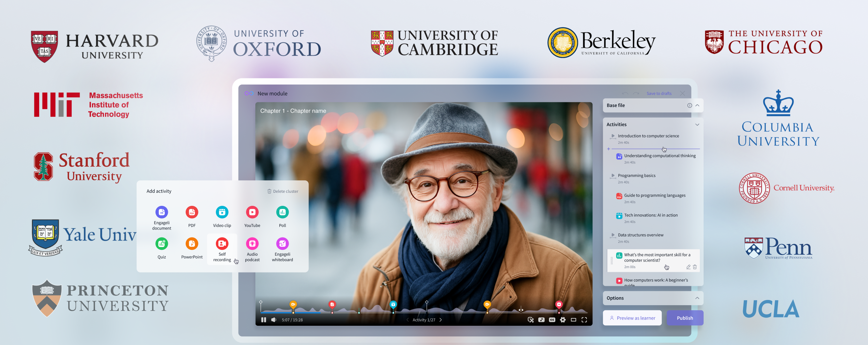Click the Base file info icon
This screenshot has height=345, width=868.
point(690,105)
